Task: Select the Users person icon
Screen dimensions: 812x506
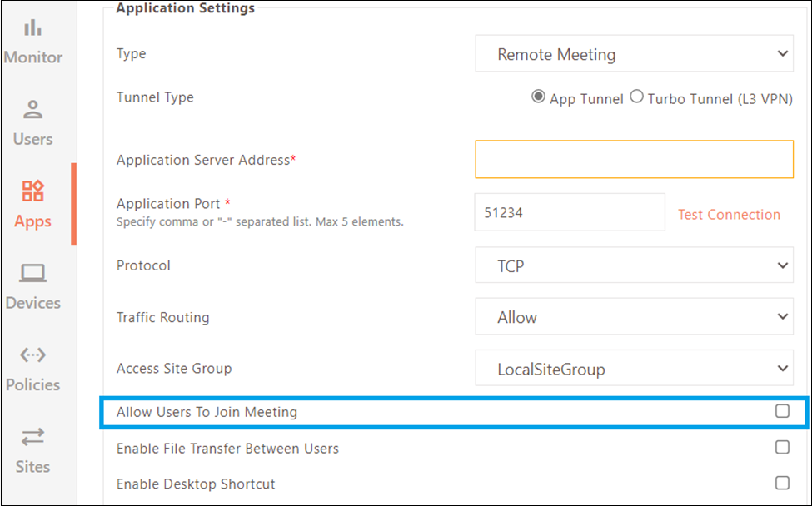Action: [32, 109]
